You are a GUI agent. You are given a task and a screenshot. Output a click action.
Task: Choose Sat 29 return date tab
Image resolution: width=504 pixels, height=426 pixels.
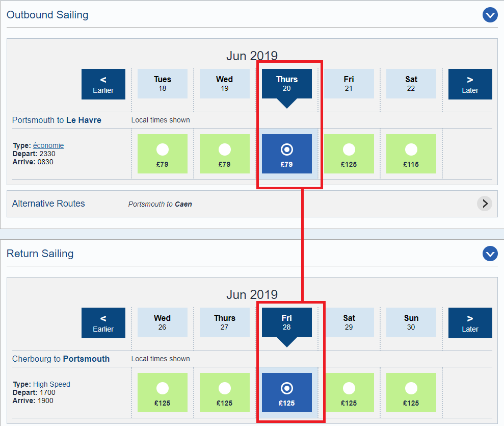(x=349, y=322)
